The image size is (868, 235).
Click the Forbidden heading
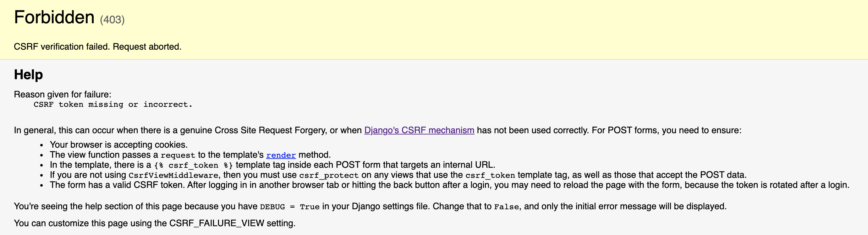coord(54,17)
